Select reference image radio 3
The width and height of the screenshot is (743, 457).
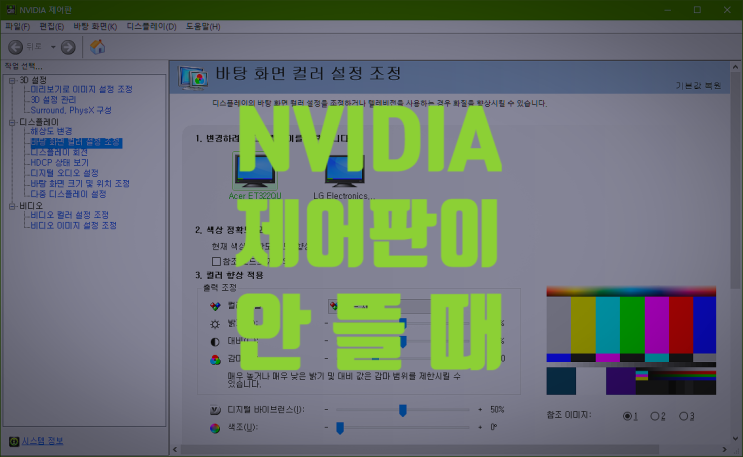coord(683,416)
